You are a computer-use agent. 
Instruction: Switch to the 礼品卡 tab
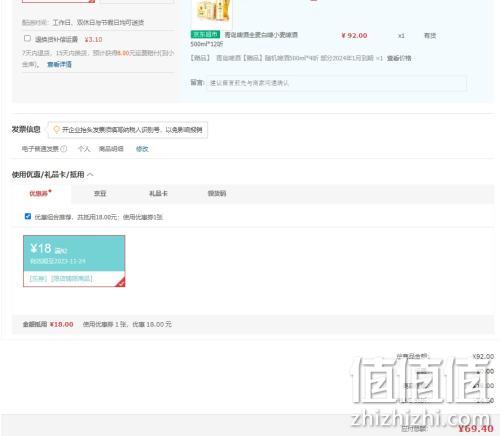(158, 193)
